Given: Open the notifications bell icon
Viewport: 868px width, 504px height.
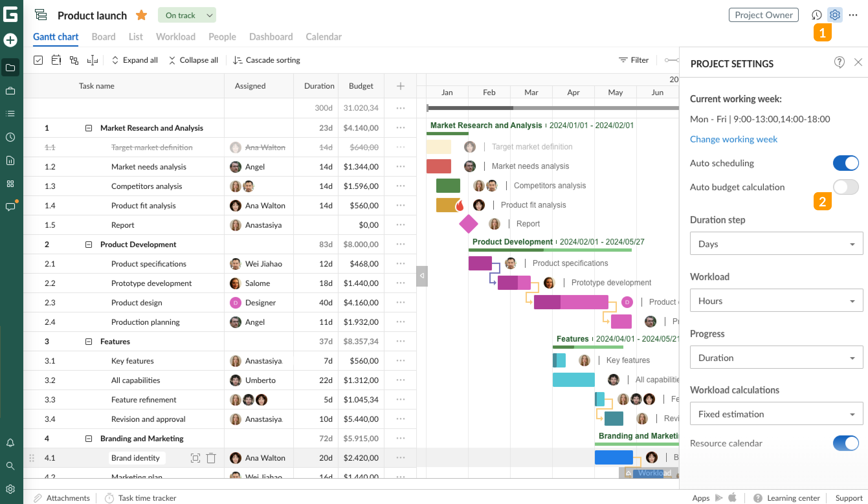Looking at the screenshot, I should [x=10, y=443].
